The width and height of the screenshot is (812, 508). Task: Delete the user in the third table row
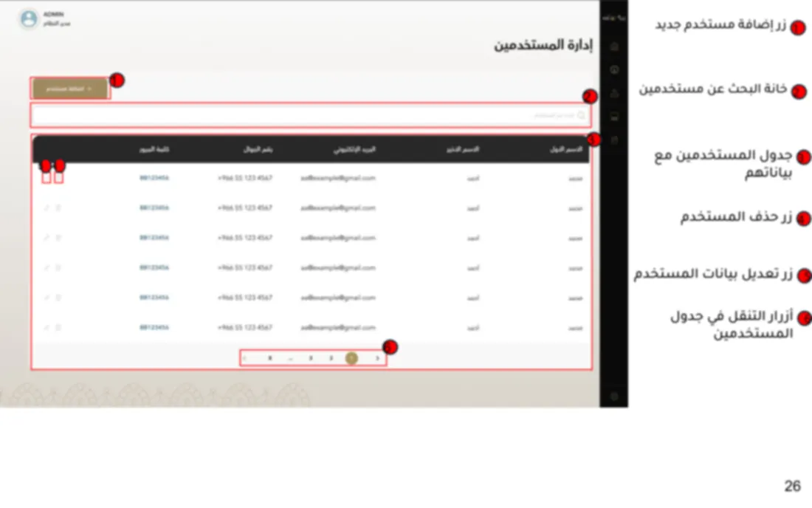[58, 238]
